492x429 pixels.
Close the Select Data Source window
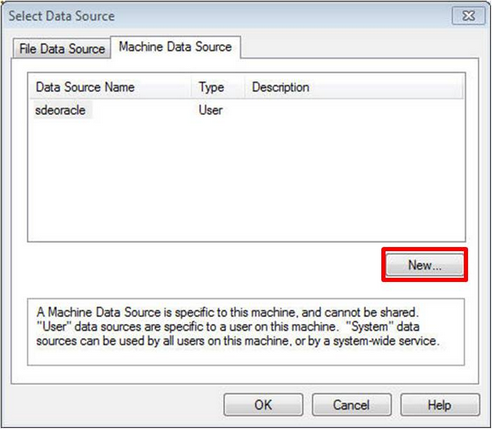coord(468,16)
